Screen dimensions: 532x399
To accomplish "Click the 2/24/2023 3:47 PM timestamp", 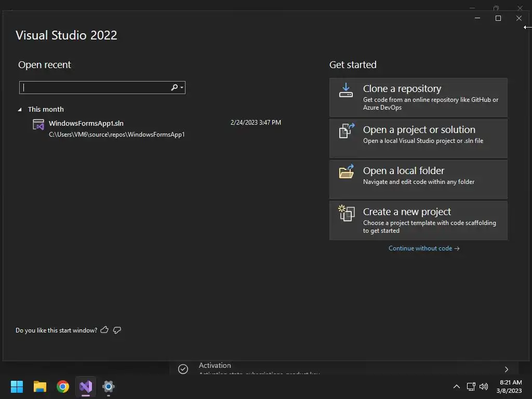I will coord(256,123).
